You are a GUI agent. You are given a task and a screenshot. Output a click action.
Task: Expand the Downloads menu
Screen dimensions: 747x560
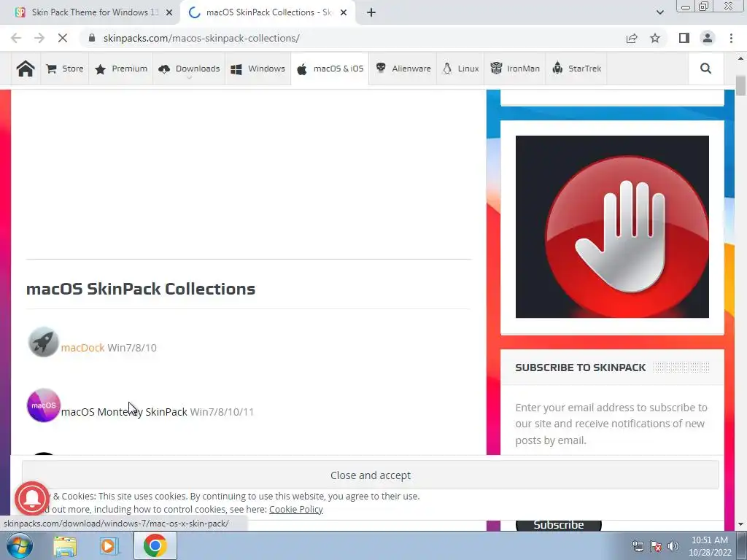coord(189,69)
